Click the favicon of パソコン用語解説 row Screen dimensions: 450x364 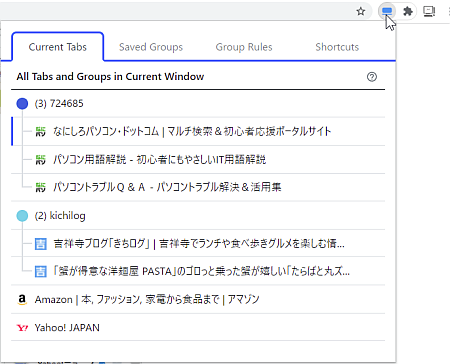[x=40, y=160]
